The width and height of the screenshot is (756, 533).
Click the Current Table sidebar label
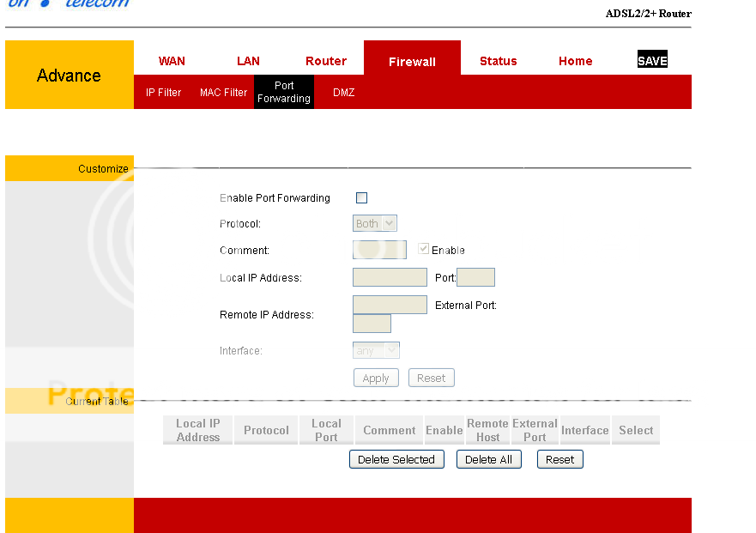(97, 402)
